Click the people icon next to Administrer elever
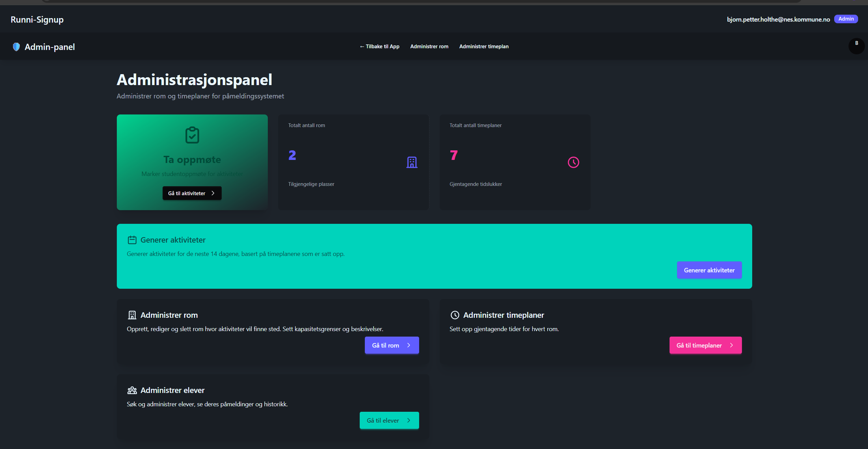Screen dimensions: 868x449 (x=132, y=390)
